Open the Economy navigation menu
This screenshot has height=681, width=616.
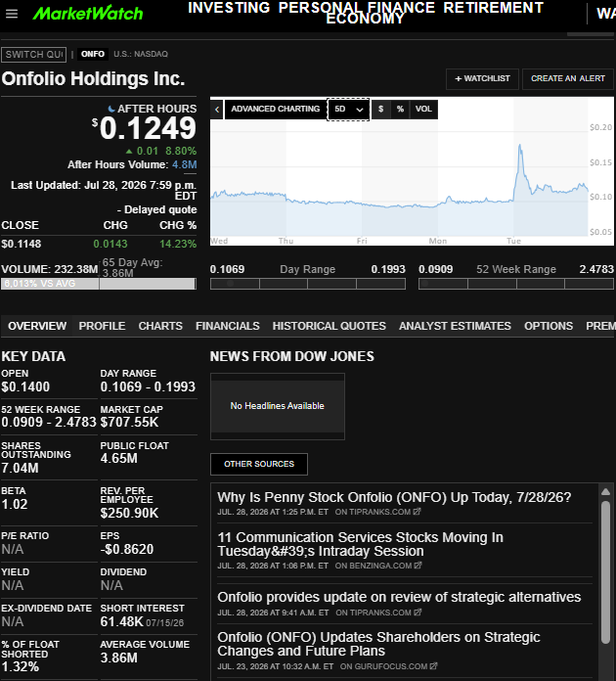[x=365, y=19]
